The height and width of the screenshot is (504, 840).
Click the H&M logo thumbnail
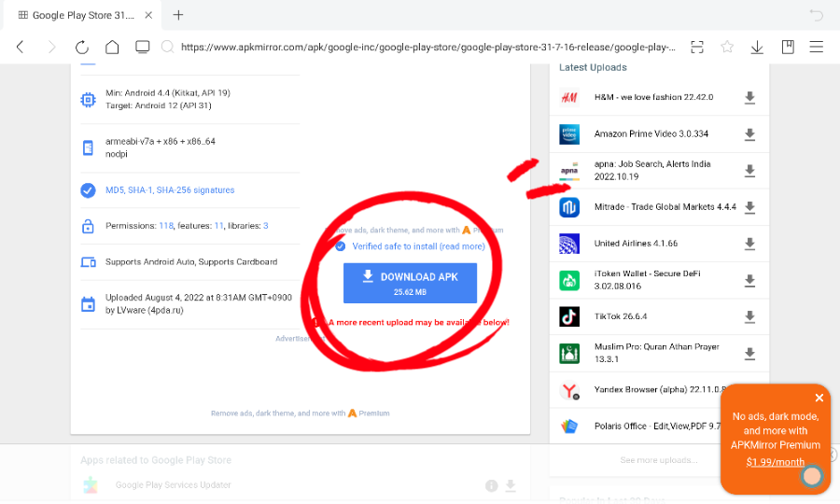click(x=569, y=97)
